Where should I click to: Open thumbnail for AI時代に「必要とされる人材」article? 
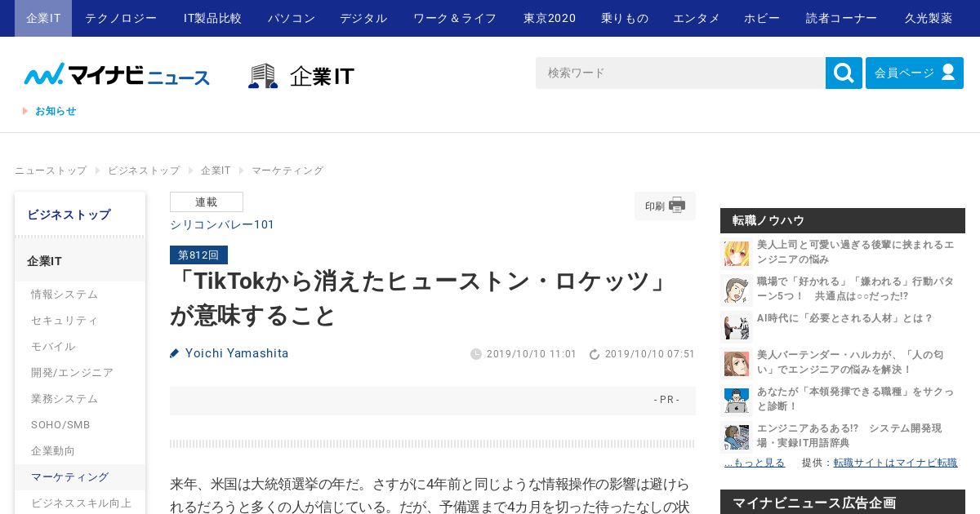[x=737, y=326]
